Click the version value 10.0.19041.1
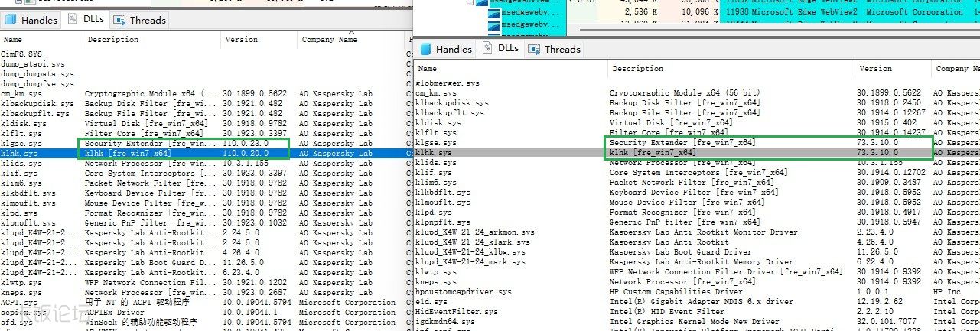Viewport: 980px width, 331px height. [x=249, y=313]
